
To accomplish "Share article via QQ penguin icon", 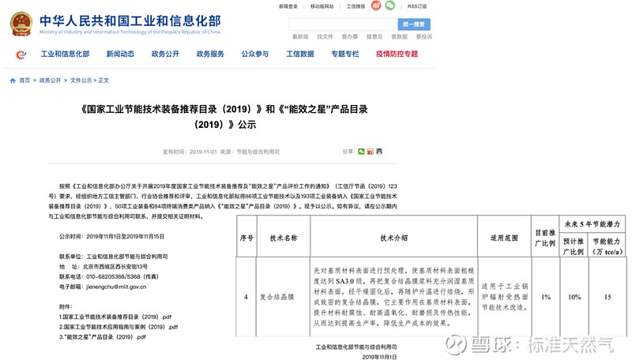I will (379, 152).
